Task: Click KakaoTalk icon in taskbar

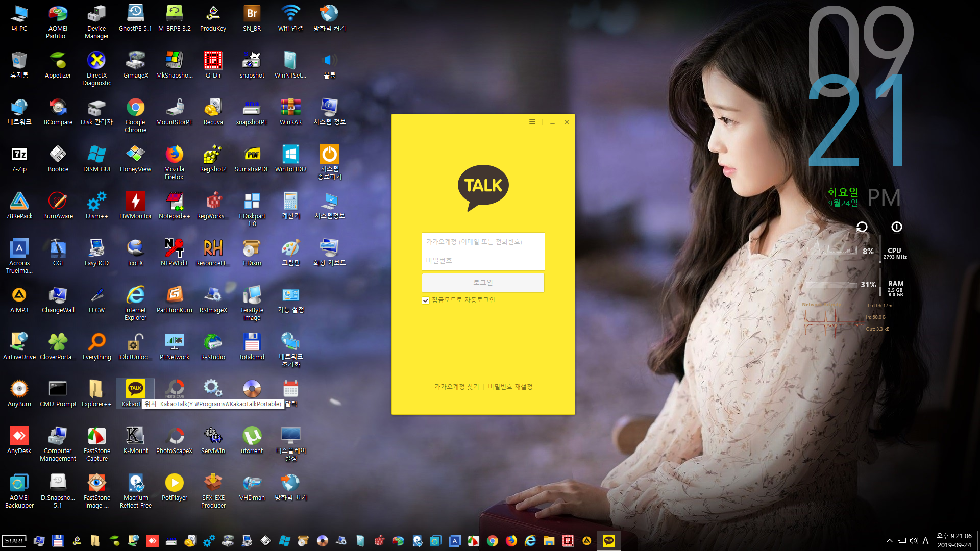Action: [x=609, y=541]
